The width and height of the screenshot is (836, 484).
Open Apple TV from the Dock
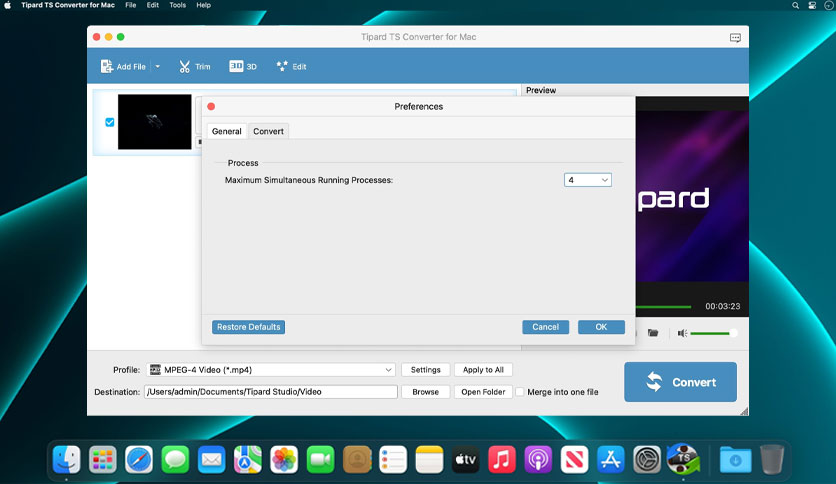[465, 459]
